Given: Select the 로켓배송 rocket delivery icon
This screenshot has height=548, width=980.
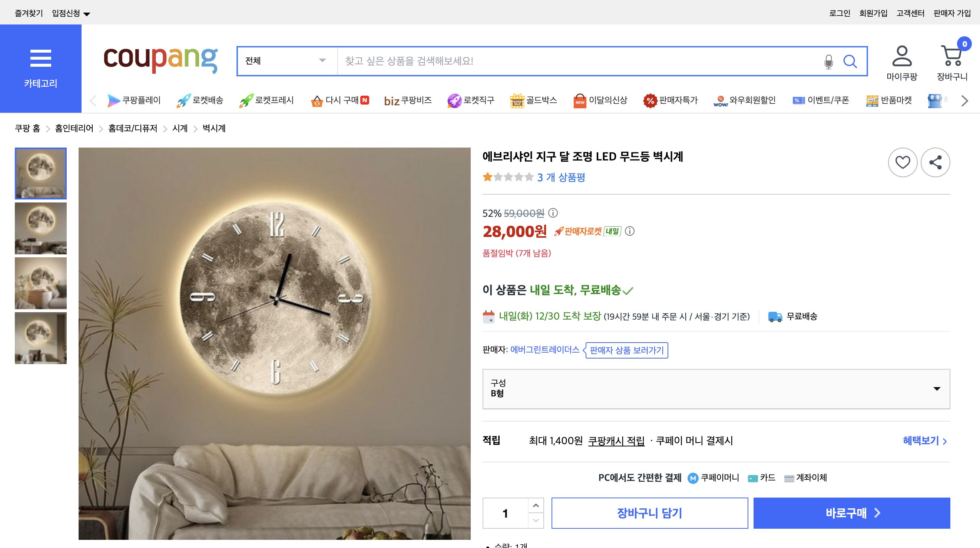Looking at the screenshot, I should click(x=183, y=100).
